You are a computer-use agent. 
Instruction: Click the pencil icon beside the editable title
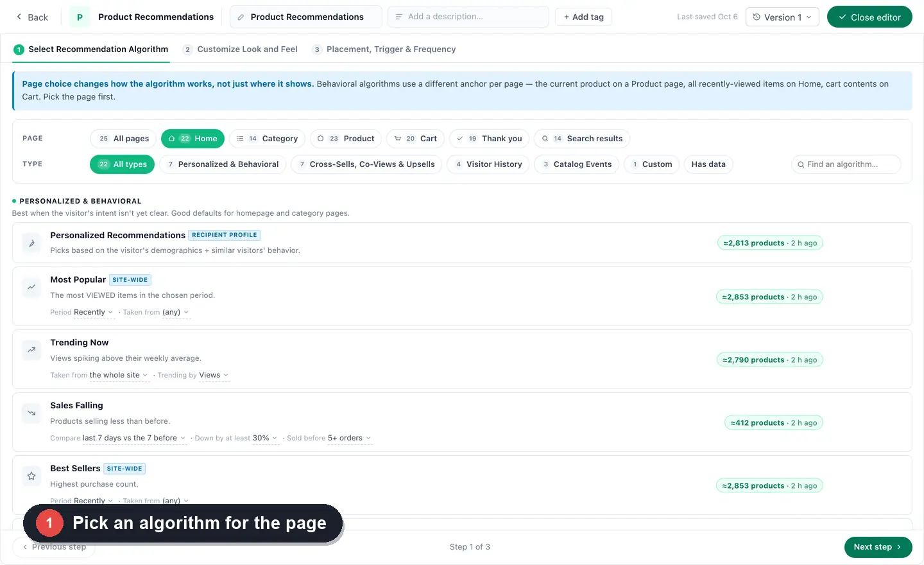[241, 17]
